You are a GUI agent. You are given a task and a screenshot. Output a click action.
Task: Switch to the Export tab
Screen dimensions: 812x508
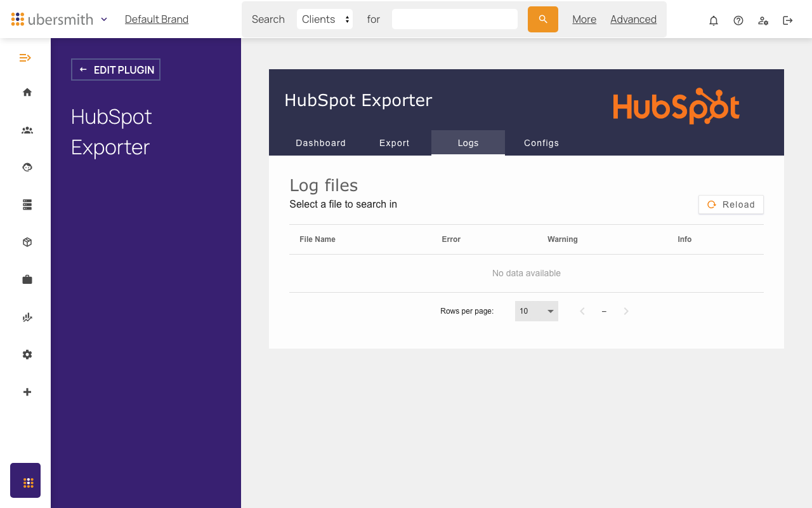click(395, 143)
